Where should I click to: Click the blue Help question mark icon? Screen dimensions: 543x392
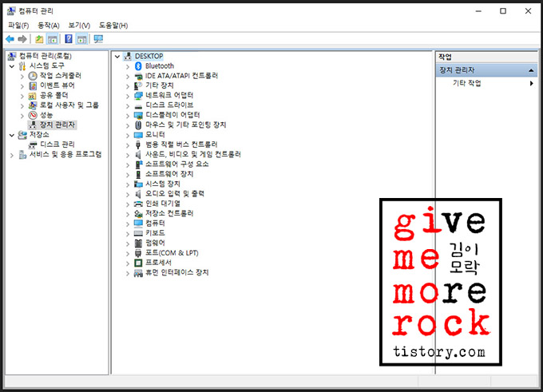pos(69,39)
